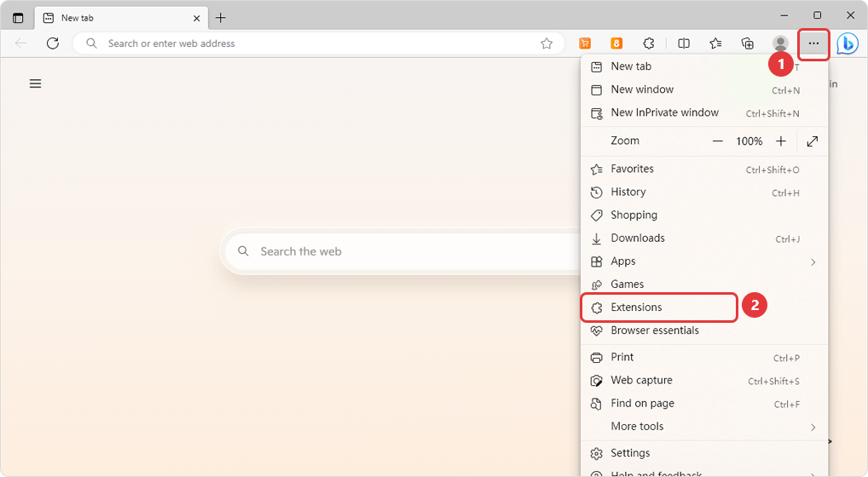
Task: Increase zoom with the plus button
Action: [781, 141]
